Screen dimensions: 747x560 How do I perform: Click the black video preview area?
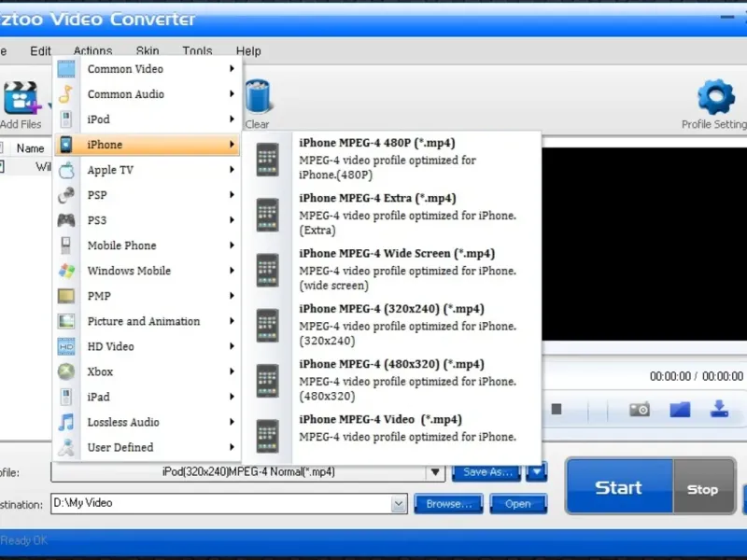pyautogui.click(x=644, y=244)
